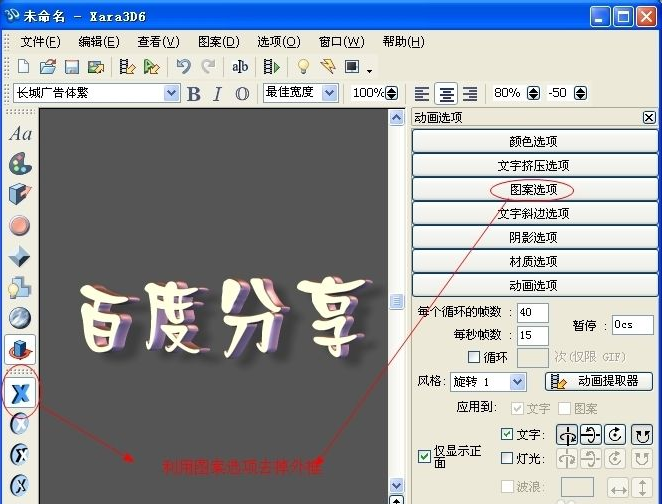Open the 图案(D) menu
This screenshot has height=504, width=662.
point(219,41)
